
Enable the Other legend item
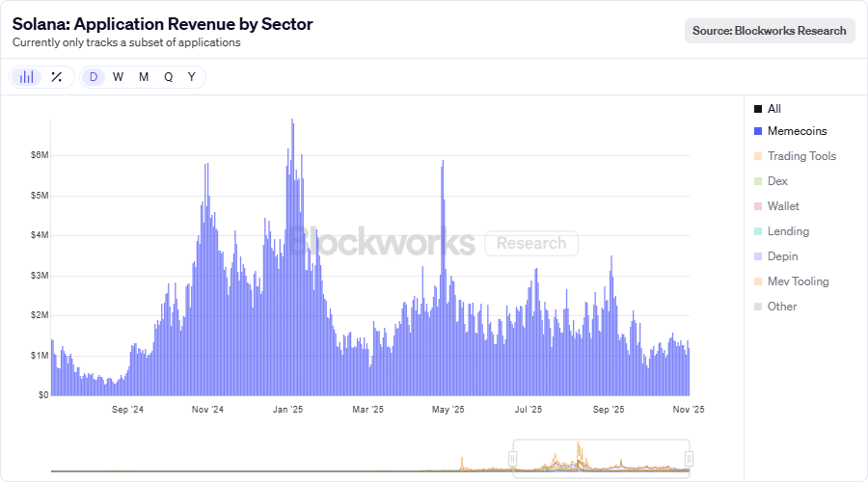[781, 307]
